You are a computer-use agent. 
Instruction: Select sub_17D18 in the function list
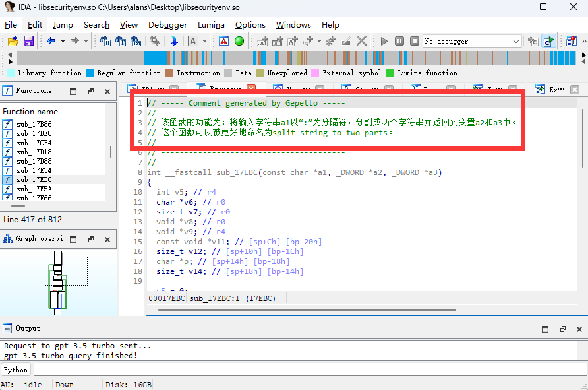pyautogui.click(x=34, y=152)
